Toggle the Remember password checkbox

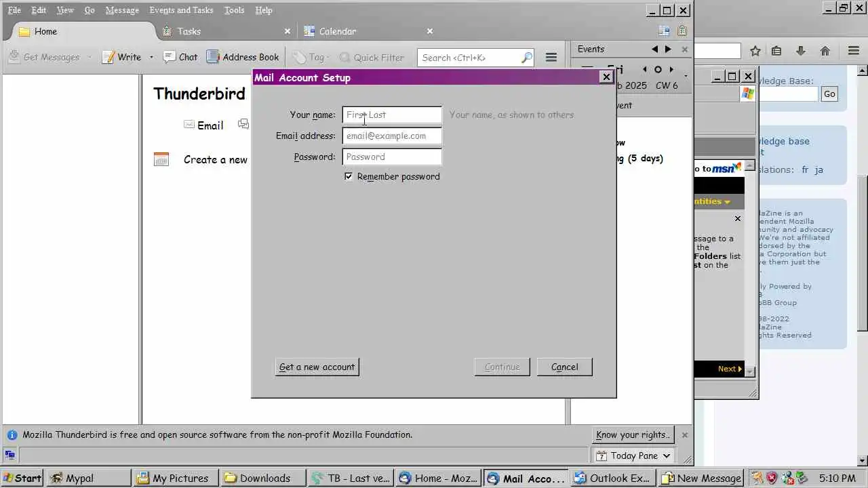pyautogui.click(x=349, y=176)
